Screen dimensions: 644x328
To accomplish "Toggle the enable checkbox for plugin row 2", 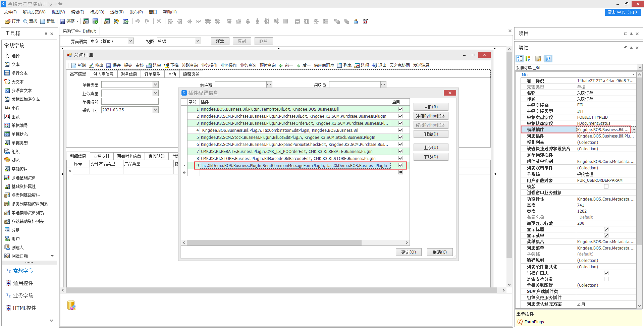I will pyautogui.click(x=400, y=116).
